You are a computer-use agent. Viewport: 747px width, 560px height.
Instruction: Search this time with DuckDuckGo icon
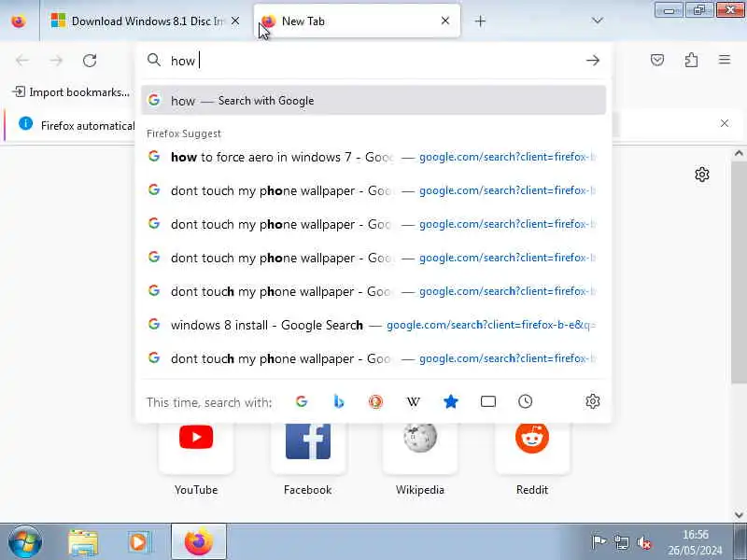[376, 402]
